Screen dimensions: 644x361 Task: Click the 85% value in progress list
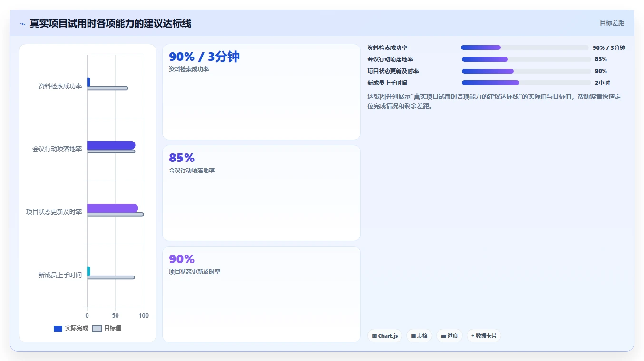601,59
